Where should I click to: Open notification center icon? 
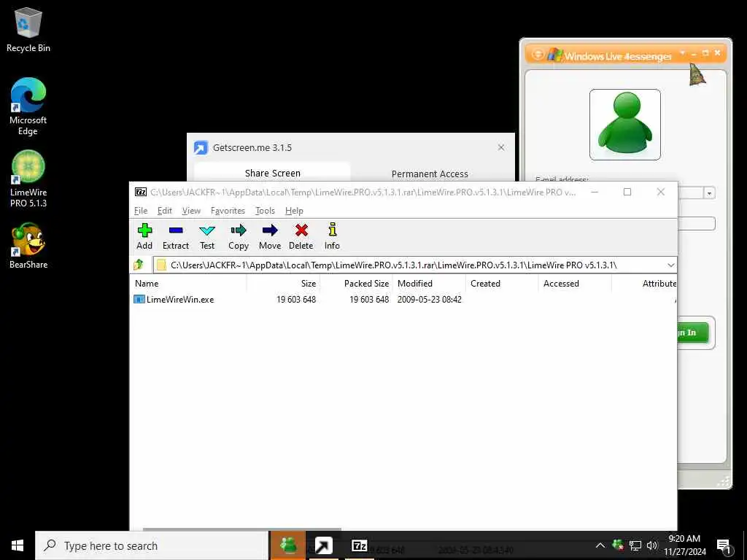[724, 545]
